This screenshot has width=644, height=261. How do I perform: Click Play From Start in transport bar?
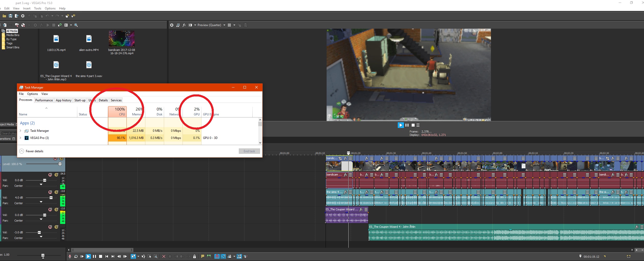tap(82, 256)
